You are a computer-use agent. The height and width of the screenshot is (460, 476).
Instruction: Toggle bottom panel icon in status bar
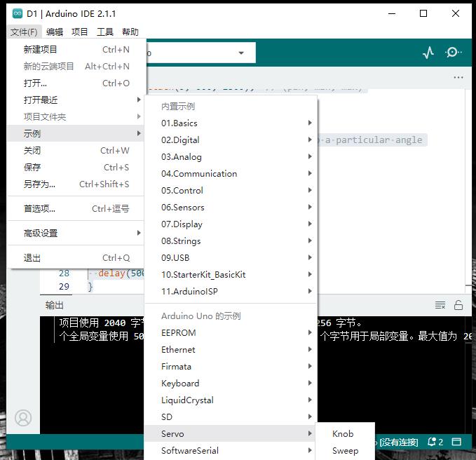coord(456,442)
